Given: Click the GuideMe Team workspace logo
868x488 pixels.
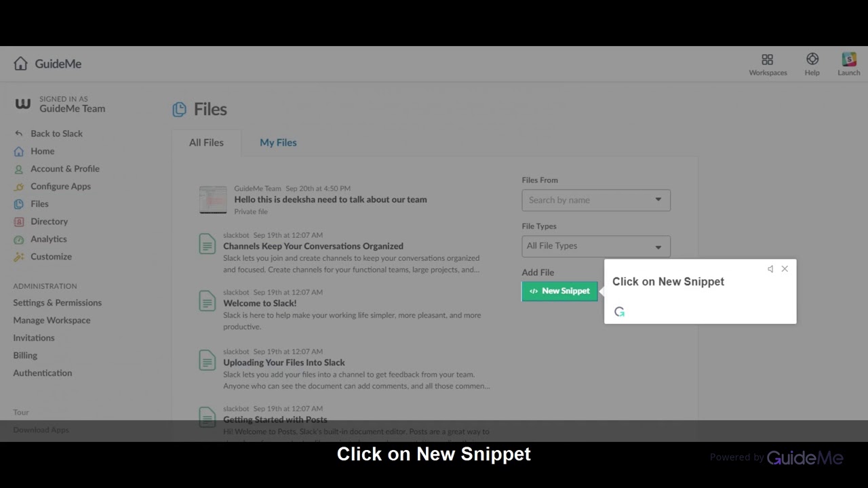Looking at the screenshot, I should 23,104.
